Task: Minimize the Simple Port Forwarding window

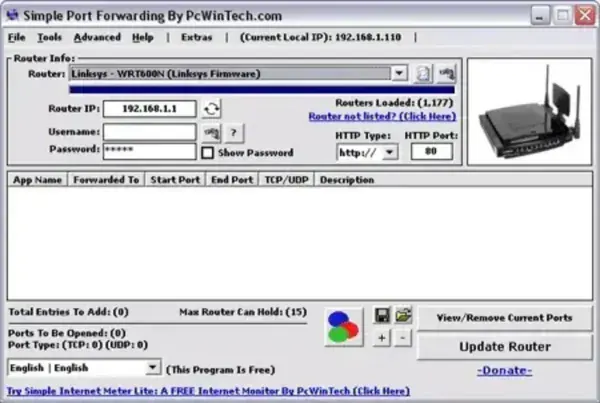Action: [x=540, y=16]
